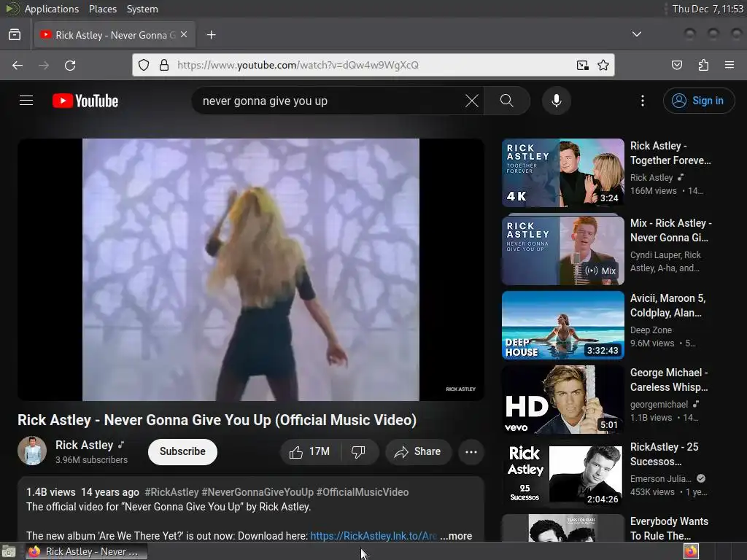The width and height of the screenshot is (747, 560).
Task: Open the shield tracking protection icon
Action: [x=144, y=65]
